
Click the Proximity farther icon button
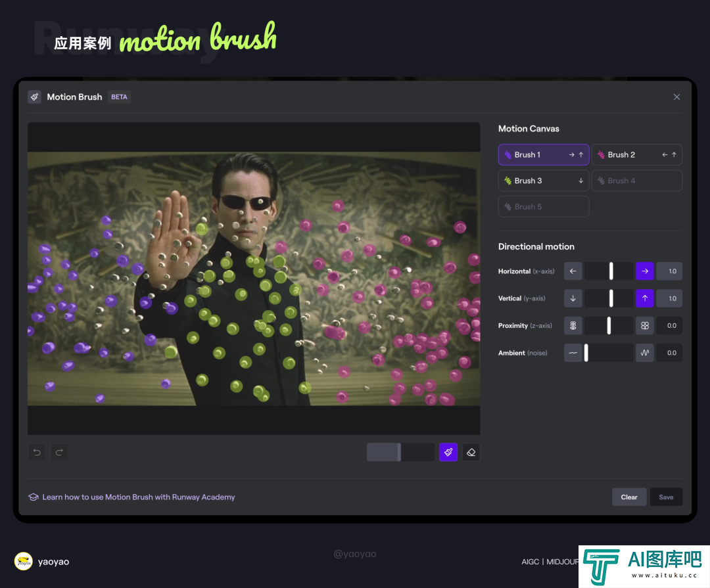[x=573, y=325]
